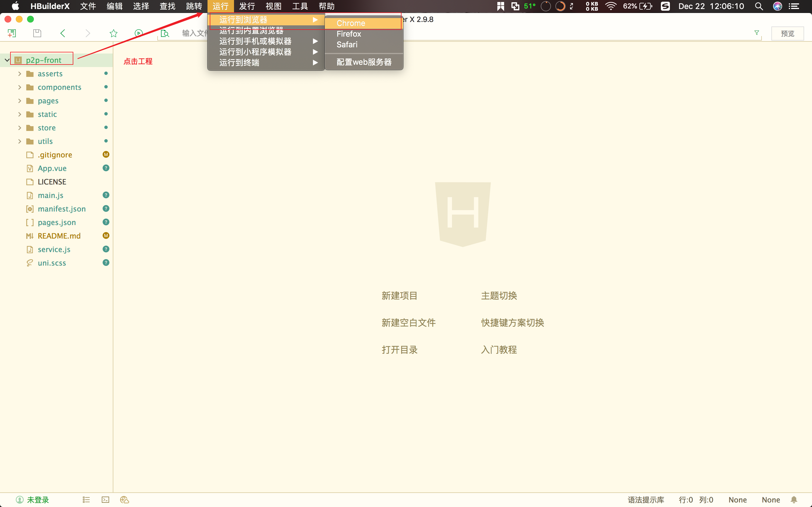Click the 预览 preview button
This screenshot has width=812, height=507.
coord(787,34)
